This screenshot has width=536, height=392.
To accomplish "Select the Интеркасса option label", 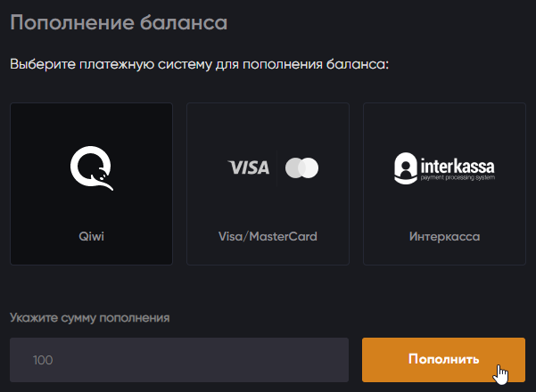I will coord(444,237).
